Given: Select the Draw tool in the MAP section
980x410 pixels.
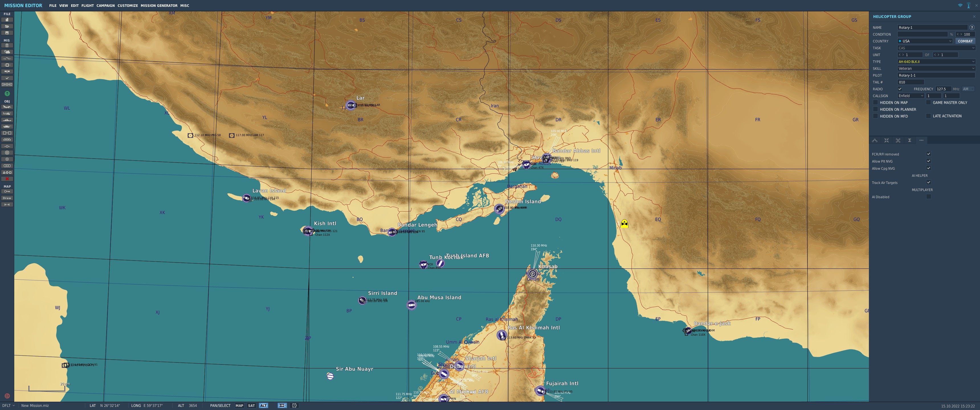Looking at the screenshot, I should [7, 198].
